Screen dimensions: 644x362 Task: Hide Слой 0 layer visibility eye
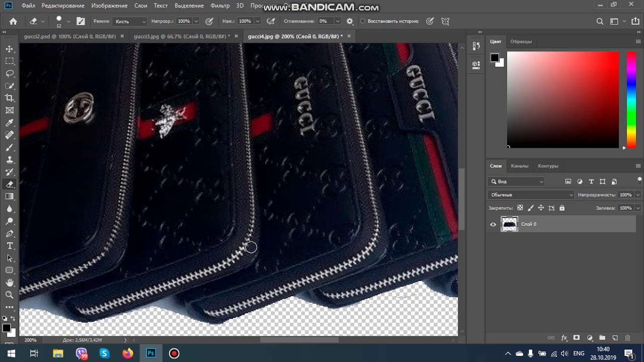pyautogui.click(x=493, y=224)
